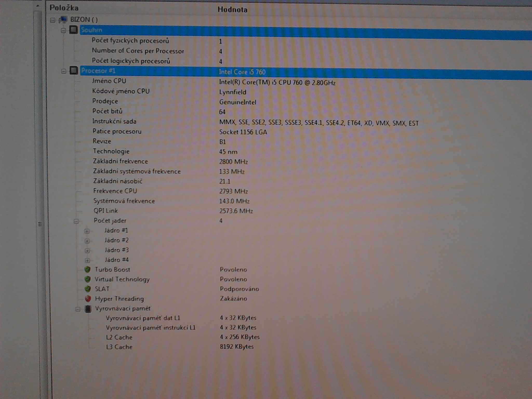Collapse the Počet jader node
532x399 pixels.
[76, 221]
